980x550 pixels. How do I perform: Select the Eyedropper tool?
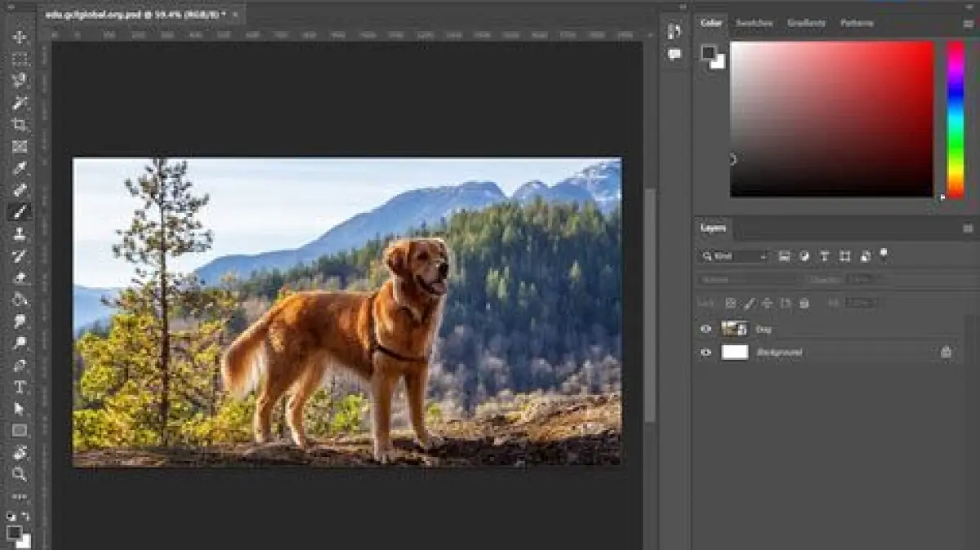click(20, 169)
